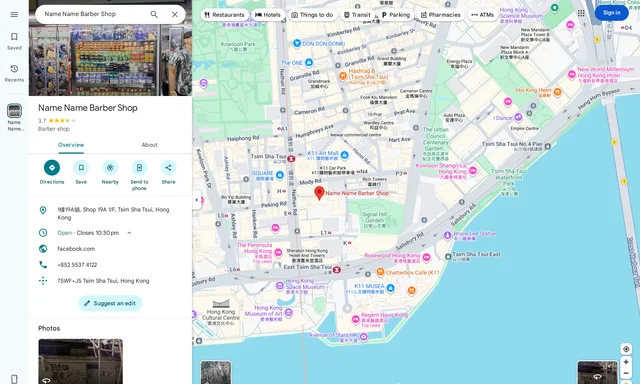Zoom in with the plus button
The width and height of the screenshot is (640, 384).
pyautogui.click(x=626, y=362)
